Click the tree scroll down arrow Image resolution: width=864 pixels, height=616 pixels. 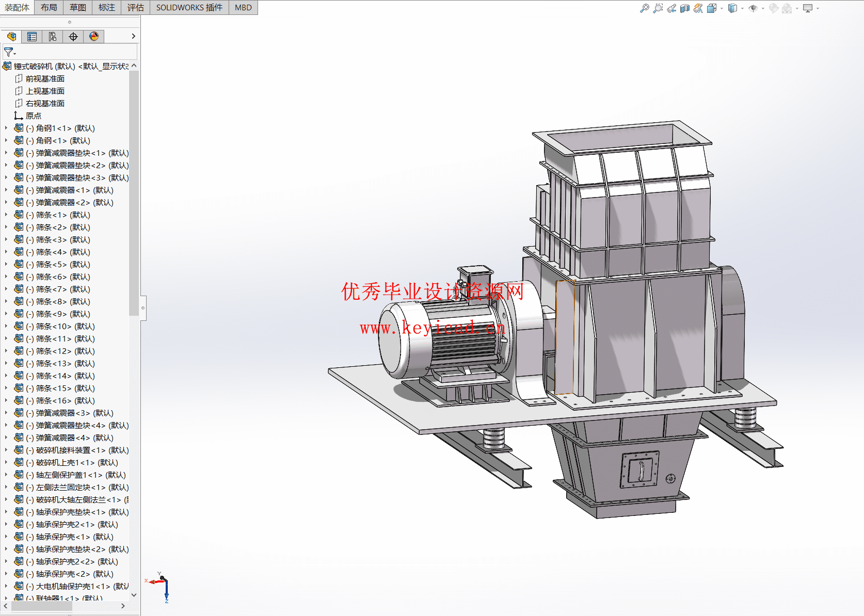pyautogui.click(x=134, y=595)
